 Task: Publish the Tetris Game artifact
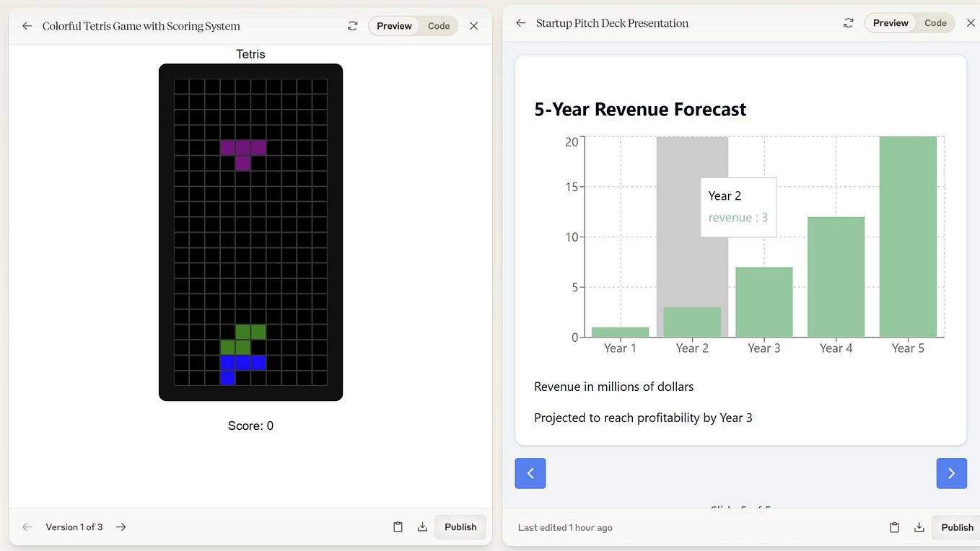click(x=460, y=527)
